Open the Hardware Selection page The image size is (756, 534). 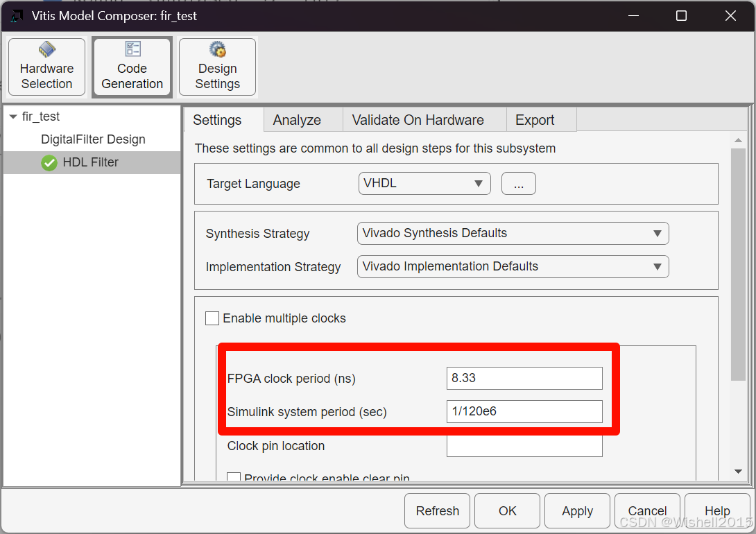pos(46,67)
